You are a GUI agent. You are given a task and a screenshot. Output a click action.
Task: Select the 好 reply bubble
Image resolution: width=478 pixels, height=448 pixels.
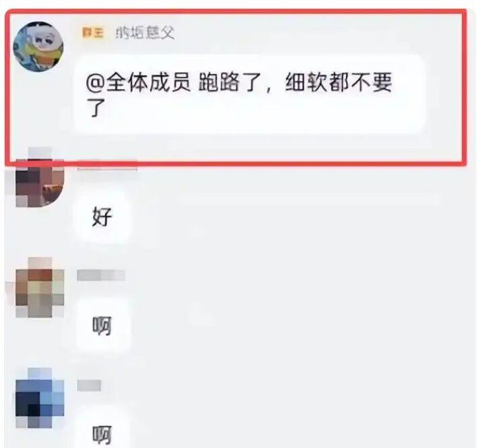pyautogui.click(x=102, y=217)
